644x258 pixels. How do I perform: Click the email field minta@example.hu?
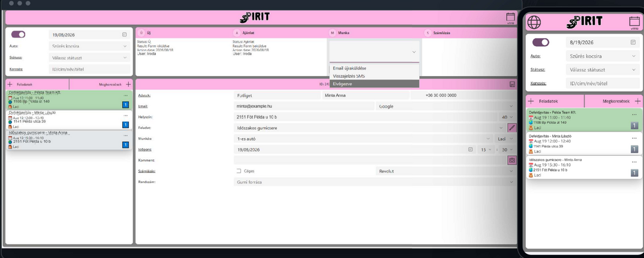click(303, 106)
